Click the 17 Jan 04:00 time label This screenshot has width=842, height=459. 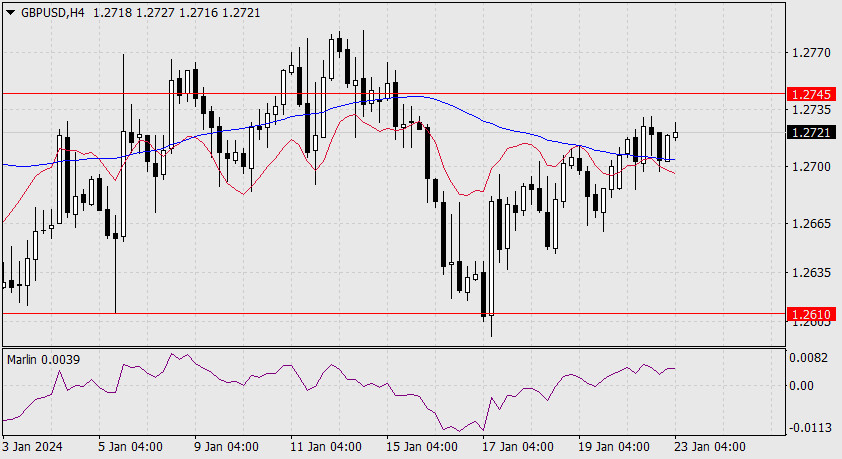click(x=518, y=447)
